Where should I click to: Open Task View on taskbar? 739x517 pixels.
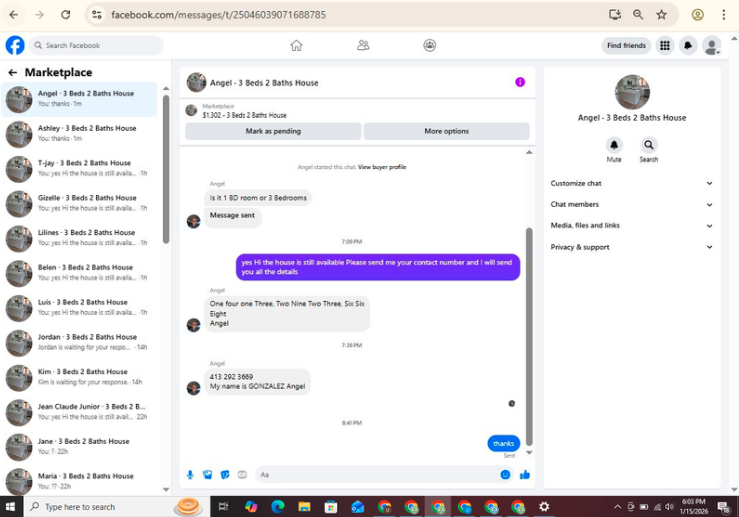(x=223, y=507)
